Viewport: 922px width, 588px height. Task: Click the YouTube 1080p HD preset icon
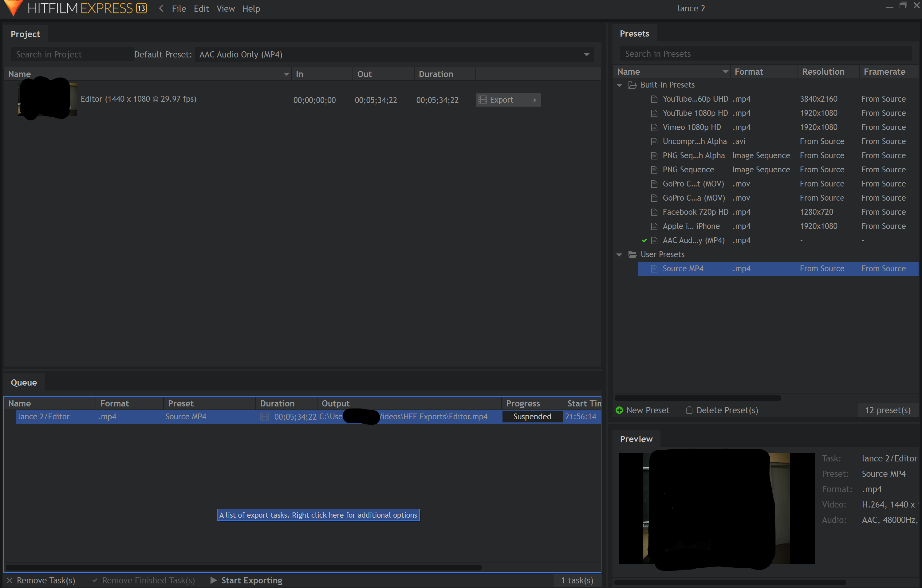pyautogui.click(x=654, y=113)
